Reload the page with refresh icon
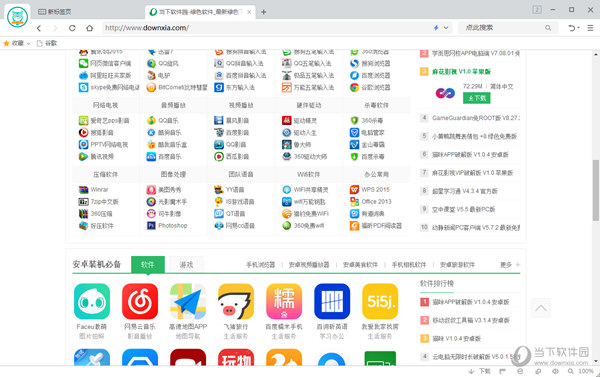The width and height of the screenshot is (600, 377). click(72, 28)
